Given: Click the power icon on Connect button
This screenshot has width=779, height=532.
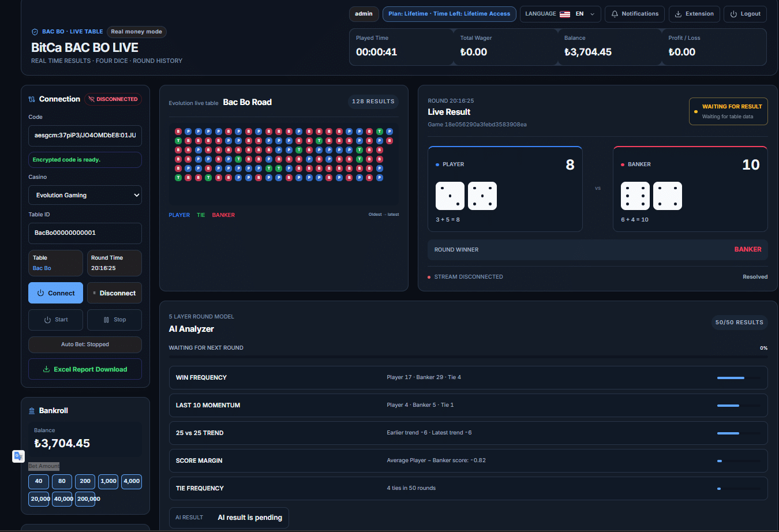Looking at the screenshot, I should coord(40,293).
